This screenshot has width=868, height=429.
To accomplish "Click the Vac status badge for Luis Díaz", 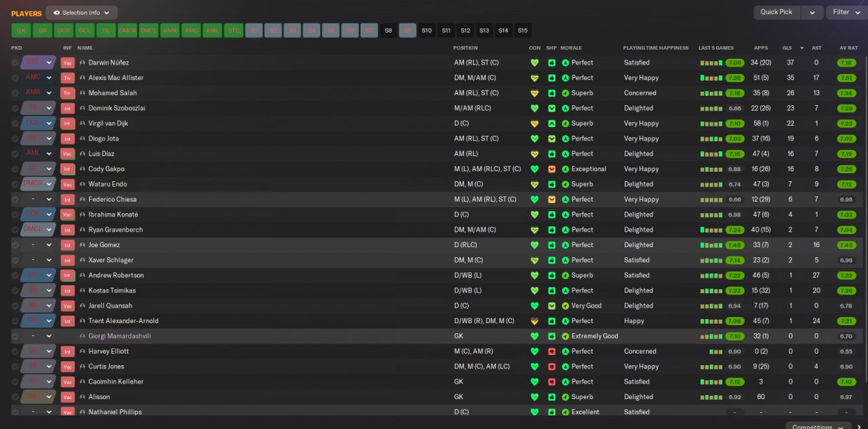I will [67, 154].
